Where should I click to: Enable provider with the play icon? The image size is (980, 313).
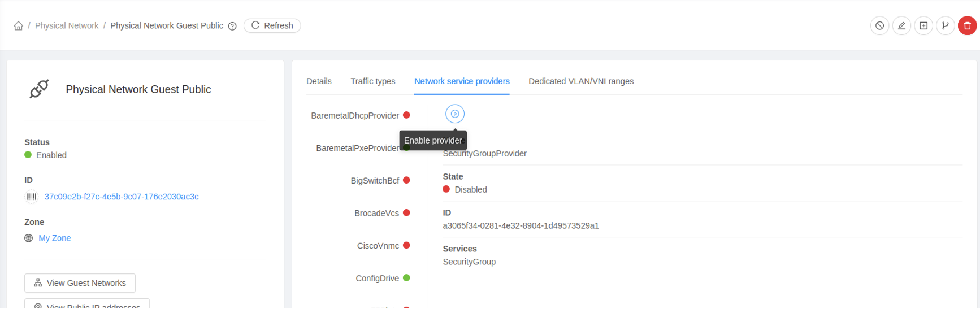[455, 114]
